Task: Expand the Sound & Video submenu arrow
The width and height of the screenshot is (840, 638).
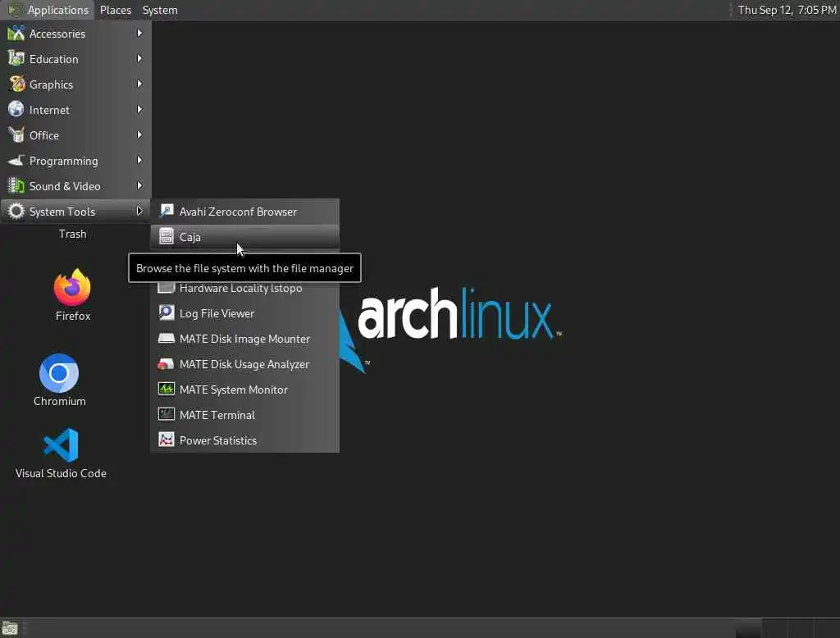Action: point(139,186)
